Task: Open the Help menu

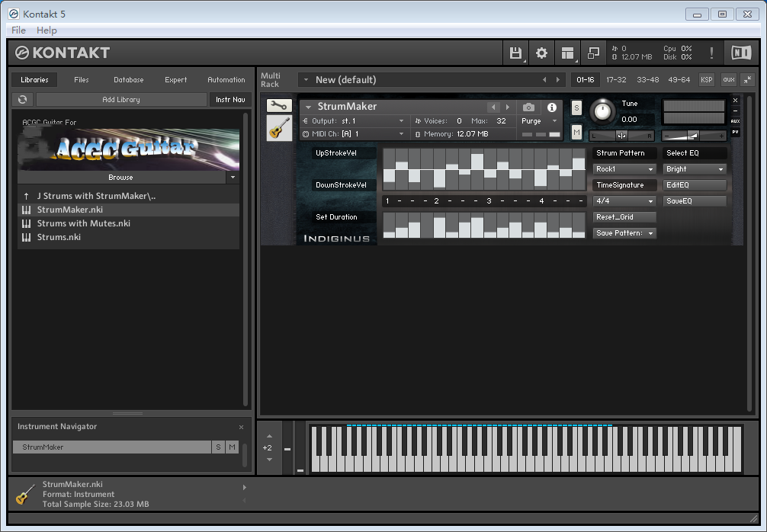Action: pyautogui.click(x=47, y=30)
